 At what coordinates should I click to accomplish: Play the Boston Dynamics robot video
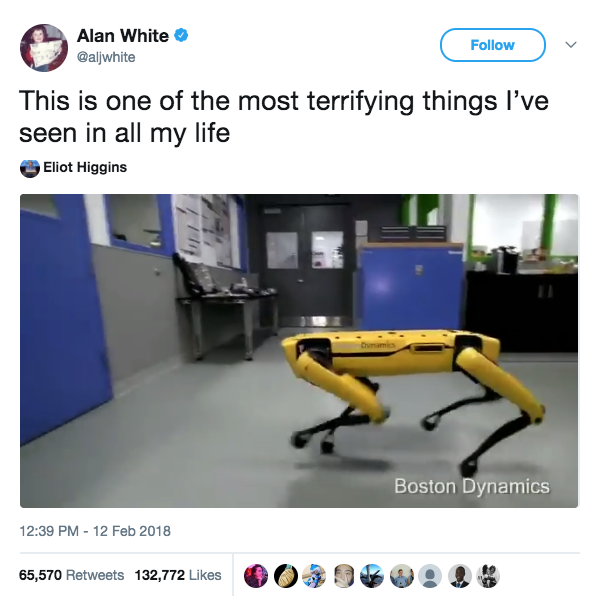(299, 351)
